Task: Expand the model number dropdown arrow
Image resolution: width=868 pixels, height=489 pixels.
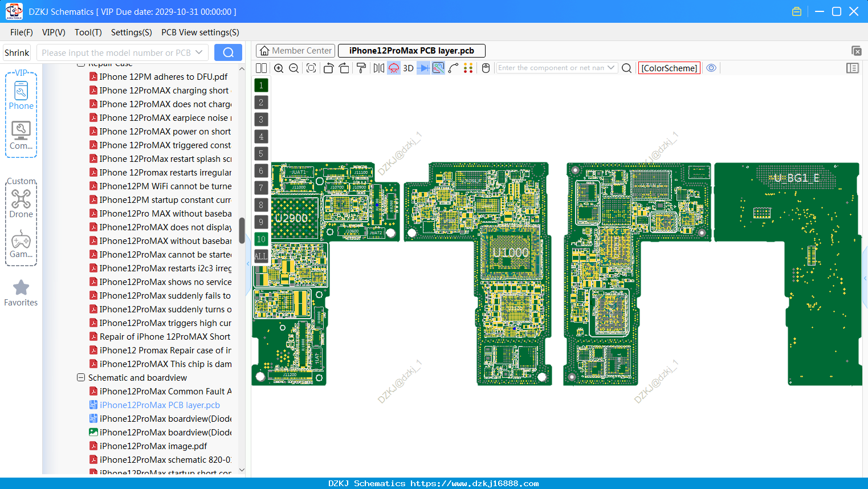Action: click(199, 52)
